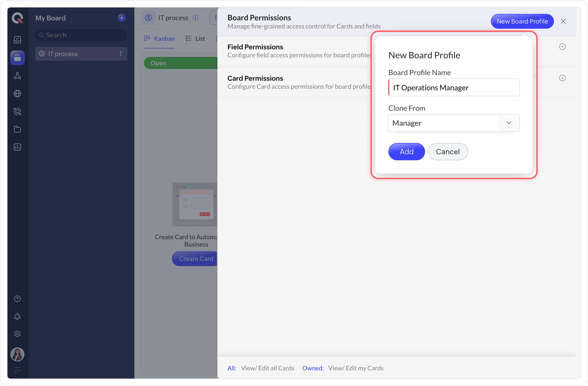
Task: Click the Cancel button
Action: tap(448, 152)
